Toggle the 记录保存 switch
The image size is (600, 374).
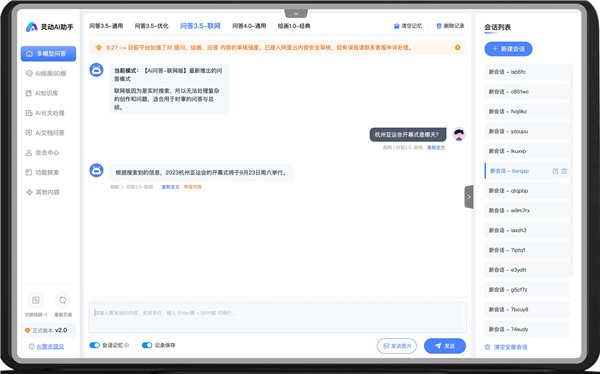[147, 345]
